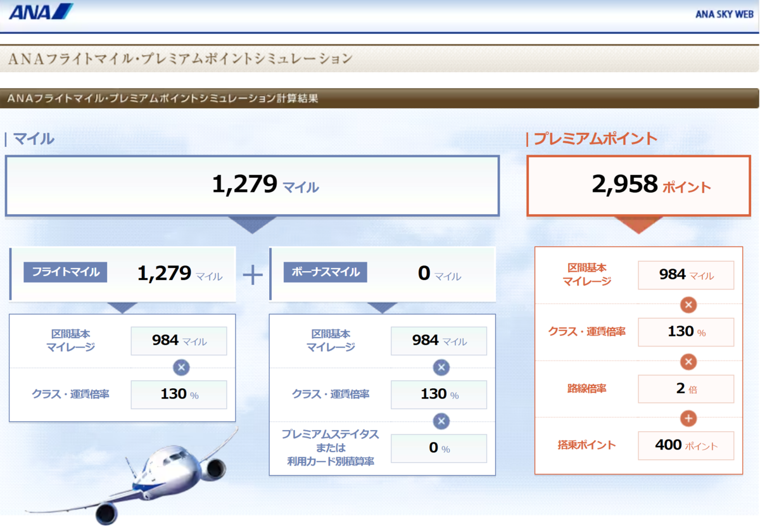
Task: Open the ANA SKY WEB link
Action: tap(725, 14)
